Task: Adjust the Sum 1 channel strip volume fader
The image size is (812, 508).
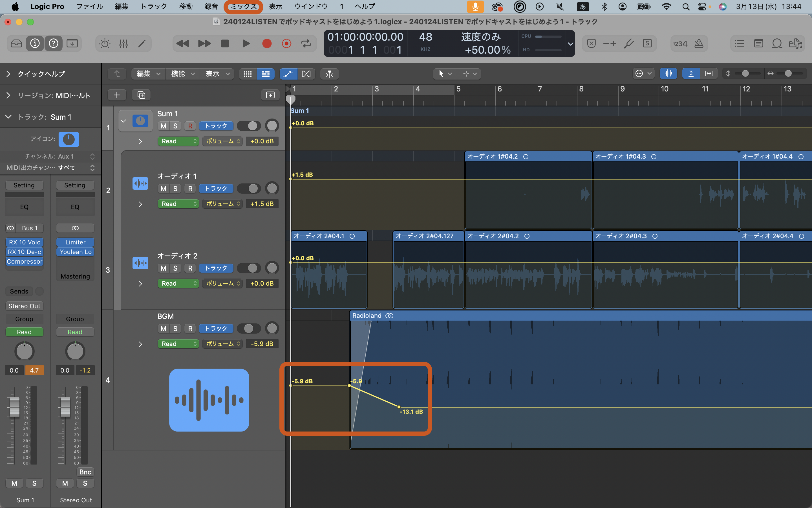Action: [14, 407]
